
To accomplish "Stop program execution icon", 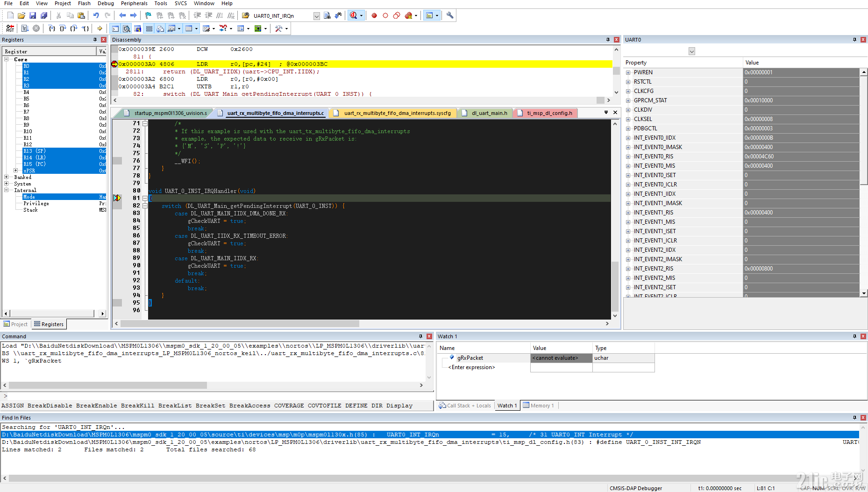I will click(x=36, y=29).
